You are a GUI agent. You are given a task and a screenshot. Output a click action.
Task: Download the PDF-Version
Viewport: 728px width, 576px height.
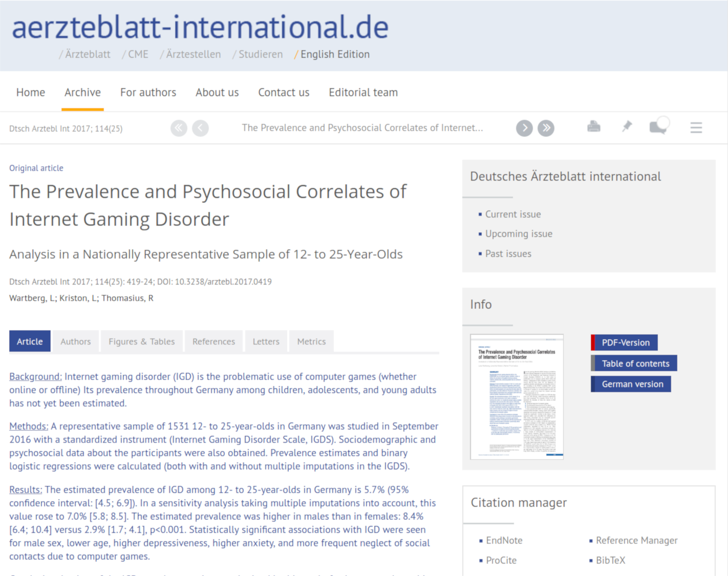tap(625, 342)
